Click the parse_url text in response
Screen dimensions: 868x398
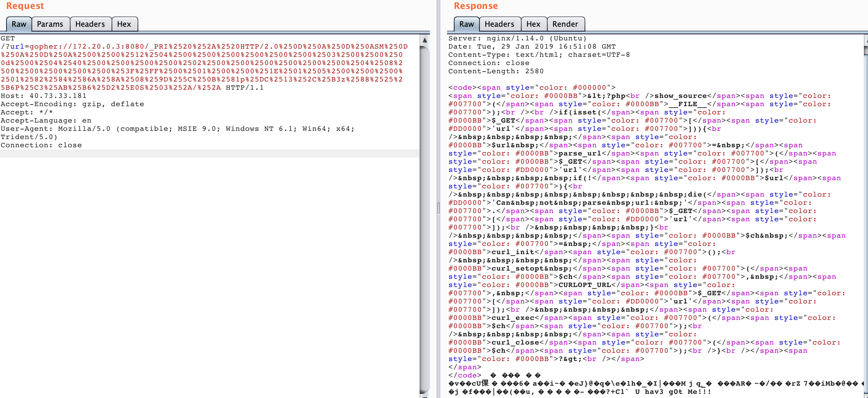[580, 153]
